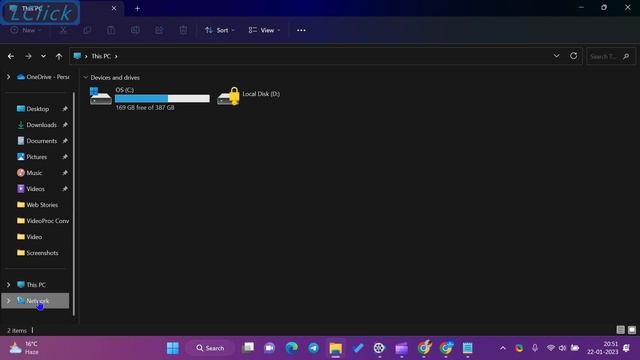Open the New dropdown menu
This screenshot has width=640, height=360.
tap(26, 30)
